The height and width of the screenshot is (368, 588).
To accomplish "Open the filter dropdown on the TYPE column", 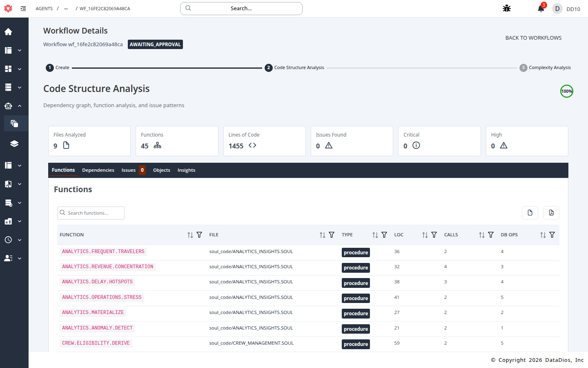I will (x=384, y=235).
